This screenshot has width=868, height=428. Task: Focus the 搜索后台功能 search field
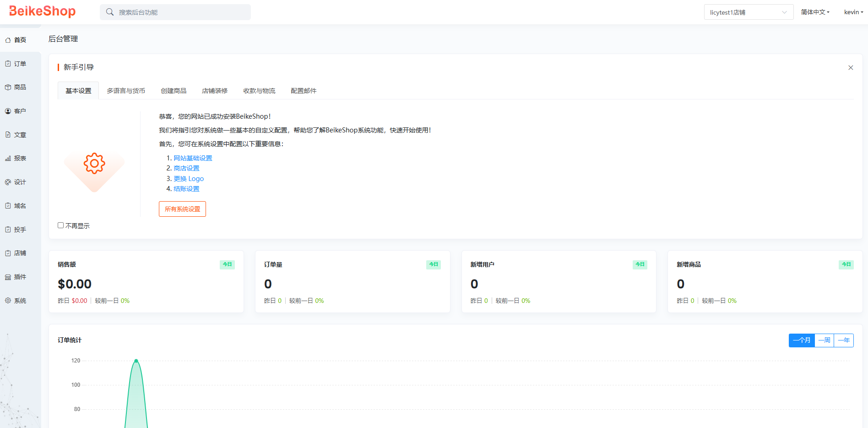[175, 12]
